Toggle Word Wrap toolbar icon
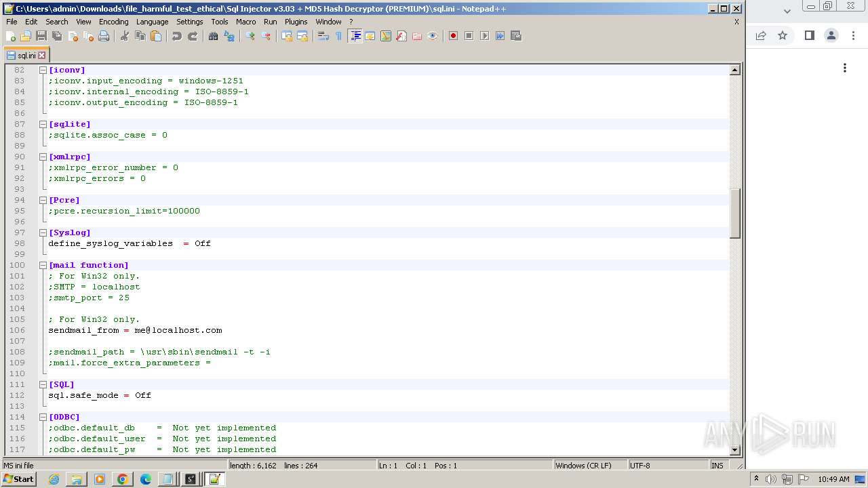The height and width of the screenshot is (488, 868). point(323,36)
